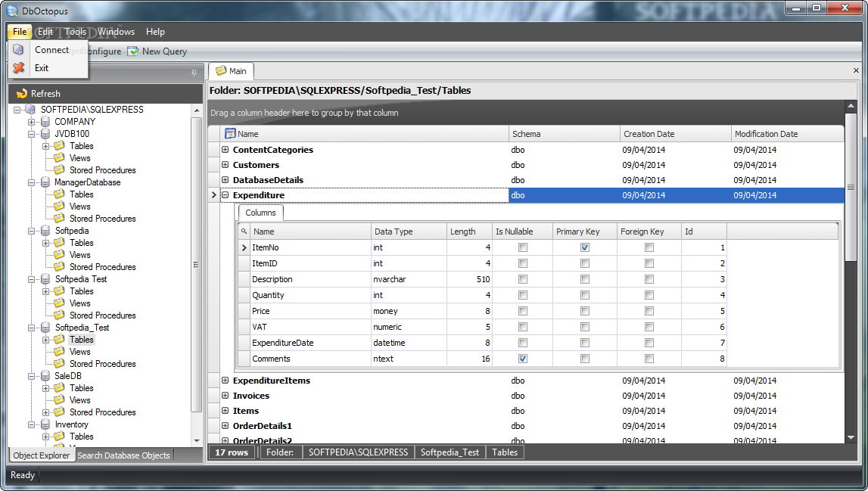Screen dimensions: 868x491
Task: Click the Refresh arrow icon
Action: (22, 94)
